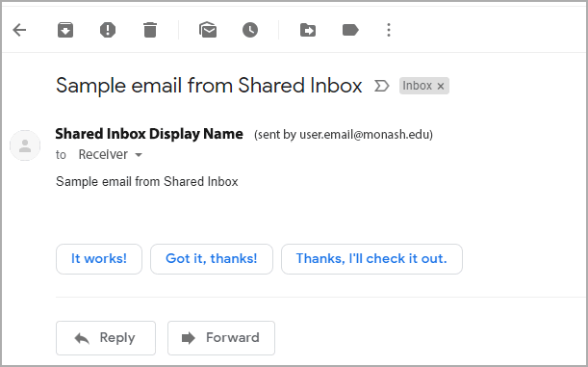Screen dimensions: 588x367
Task: Snooze email with the clock icon
Action: tap(250, 30)
